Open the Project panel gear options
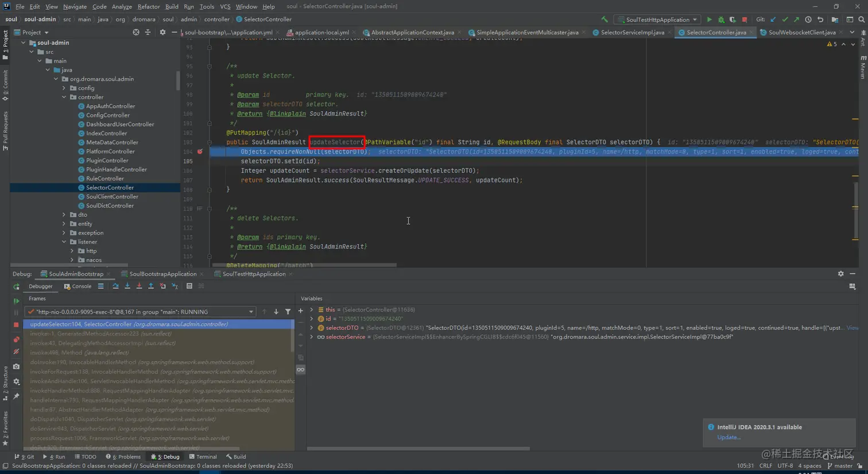The image size is (868, 474). 162,32
